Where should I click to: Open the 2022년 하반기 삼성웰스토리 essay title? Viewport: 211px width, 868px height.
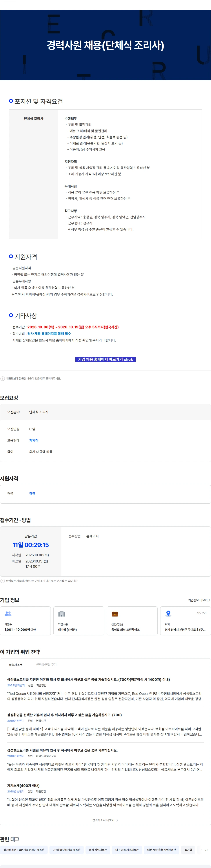89,679
